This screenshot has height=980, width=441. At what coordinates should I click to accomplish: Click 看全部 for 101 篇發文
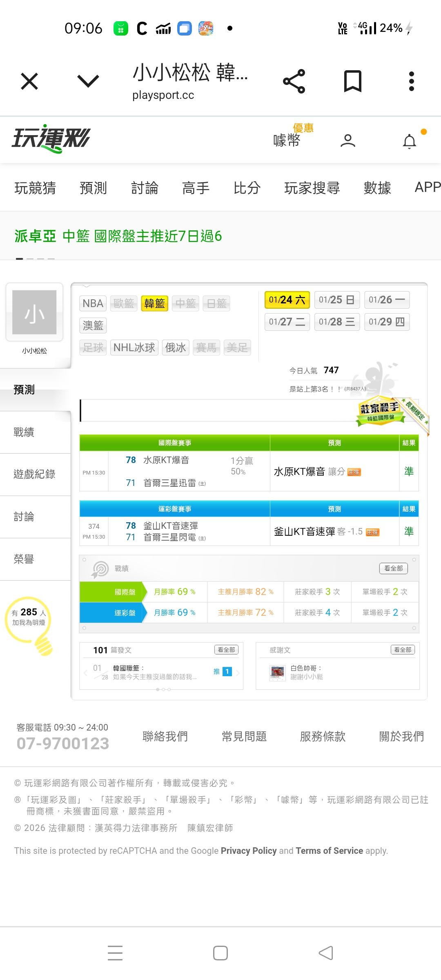(x=226, y=650)
